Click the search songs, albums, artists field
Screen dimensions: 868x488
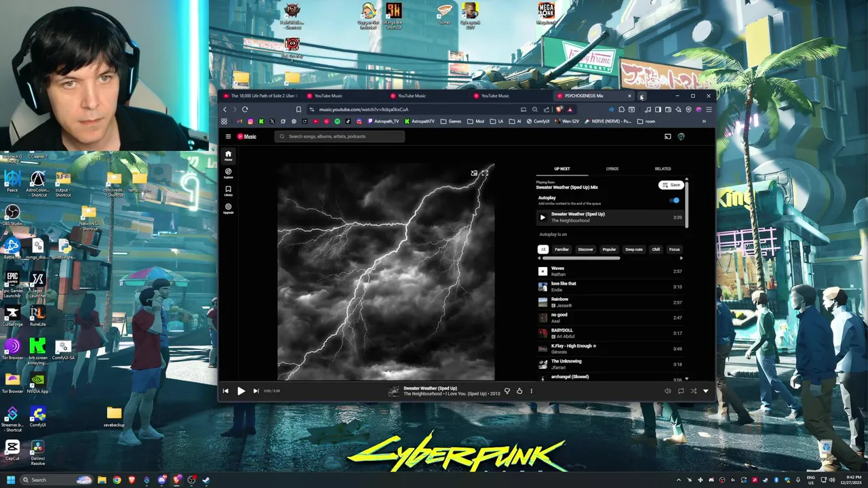[x=340, y=136]
